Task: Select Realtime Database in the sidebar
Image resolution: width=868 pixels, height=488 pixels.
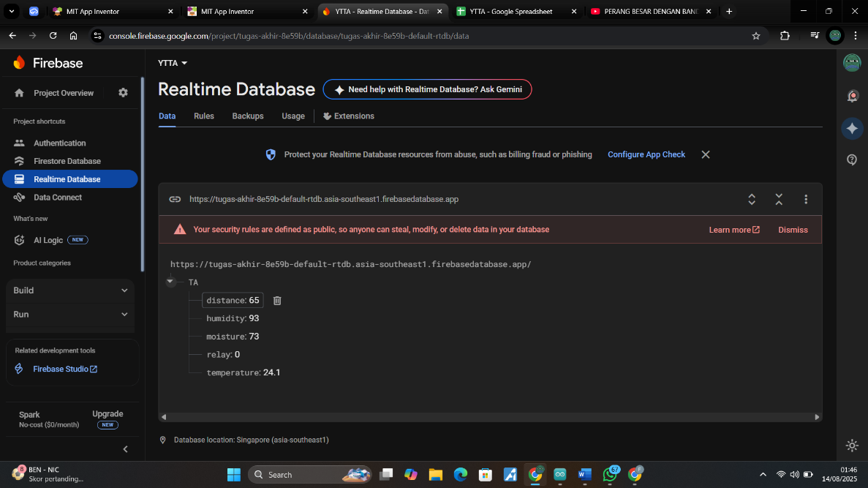Action: coord(69,179)
